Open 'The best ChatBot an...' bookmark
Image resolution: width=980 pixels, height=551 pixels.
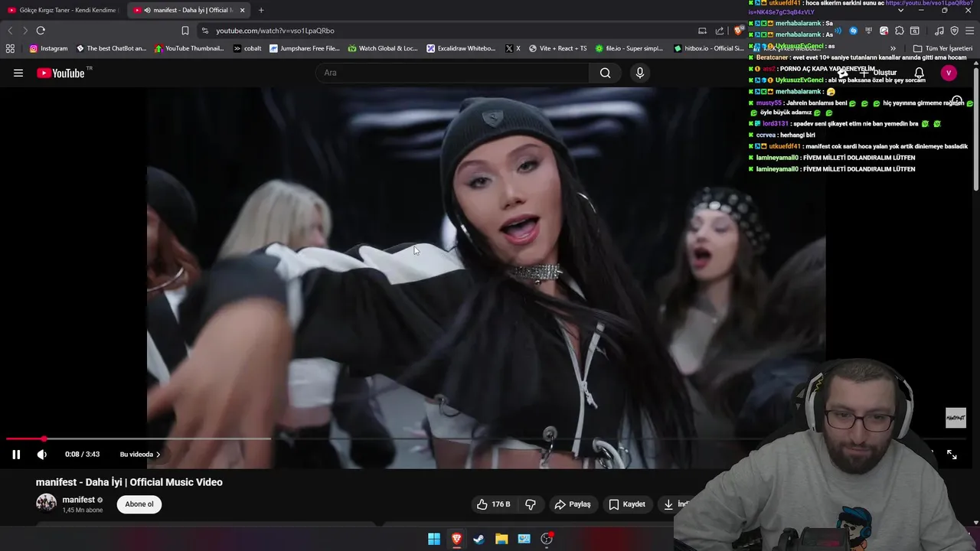tap(111, 48)
